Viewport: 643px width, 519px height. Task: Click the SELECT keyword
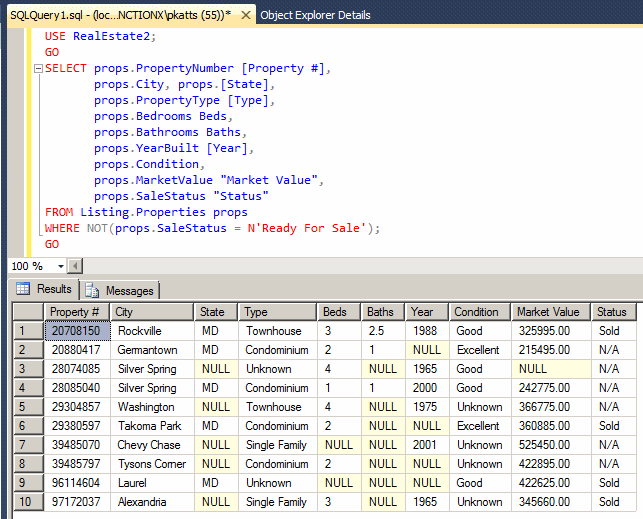tap(66, 68)
